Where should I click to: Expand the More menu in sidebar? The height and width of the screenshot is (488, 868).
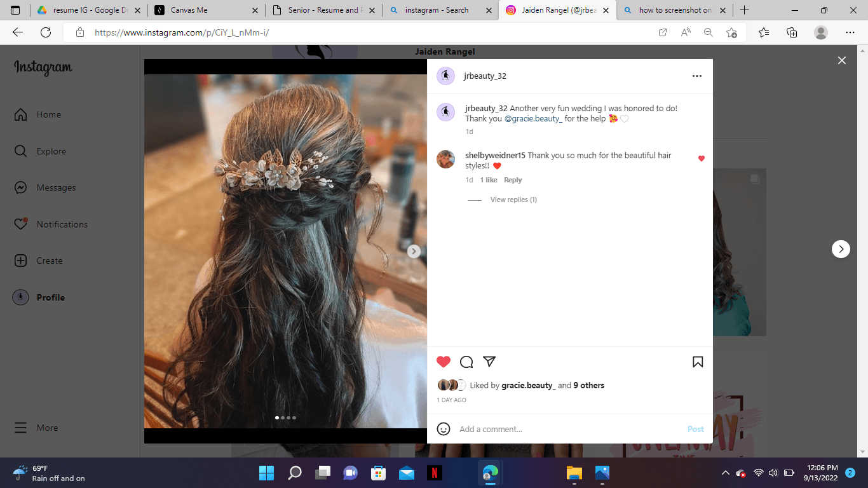pyautogui.click(x=36, y=428)
